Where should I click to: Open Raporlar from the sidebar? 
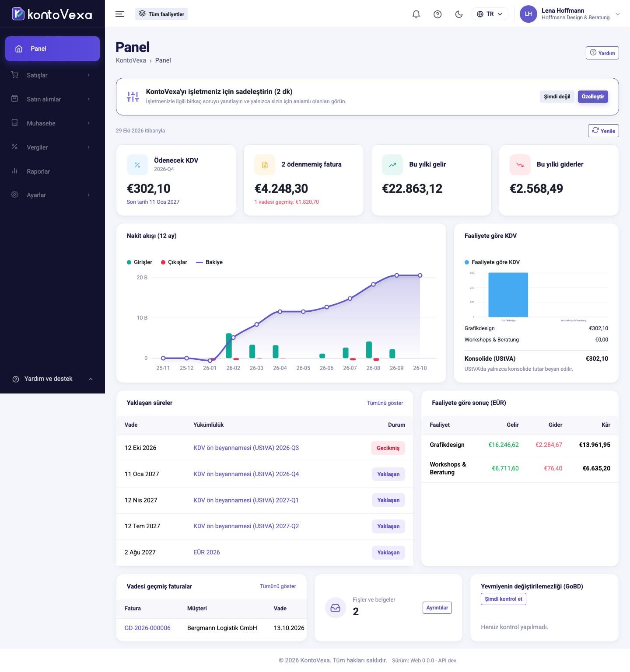[52, 171]
